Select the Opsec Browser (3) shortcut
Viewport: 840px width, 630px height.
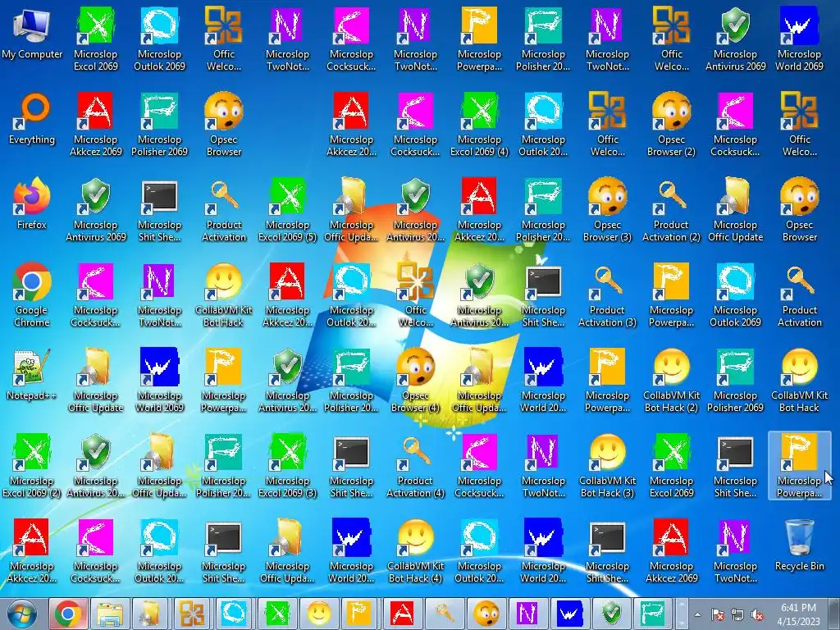pyautogui.click(x=607, y=211)
